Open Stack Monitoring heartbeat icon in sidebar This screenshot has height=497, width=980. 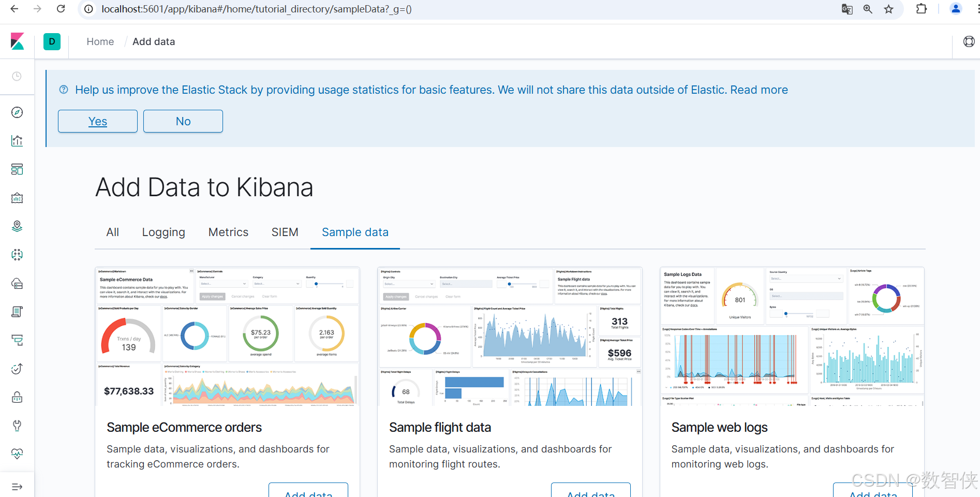17,454
